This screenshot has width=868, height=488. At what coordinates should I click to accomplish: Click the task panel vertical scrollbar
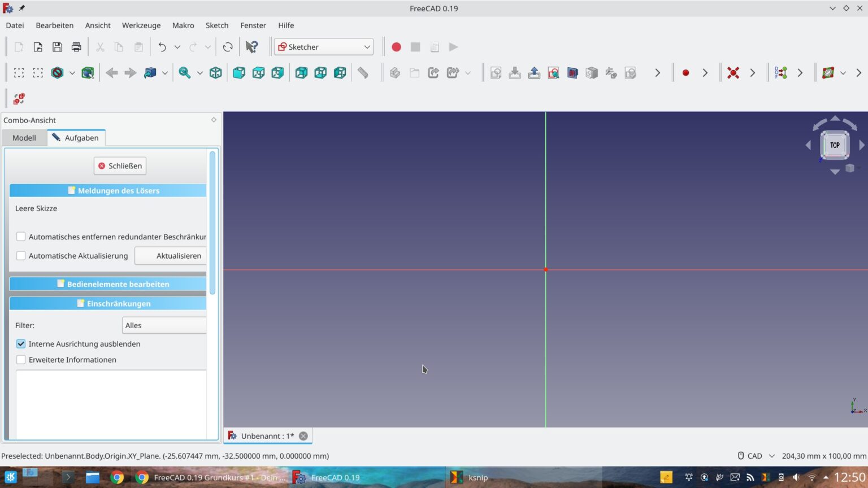pos(212,223)
